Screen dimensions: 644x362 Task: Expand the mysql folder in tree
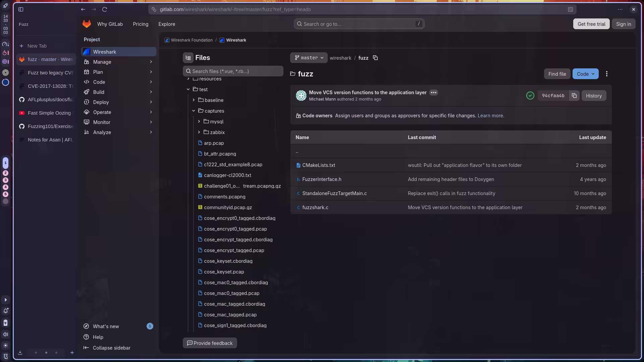pyautogui.click(x=199, y=122)
